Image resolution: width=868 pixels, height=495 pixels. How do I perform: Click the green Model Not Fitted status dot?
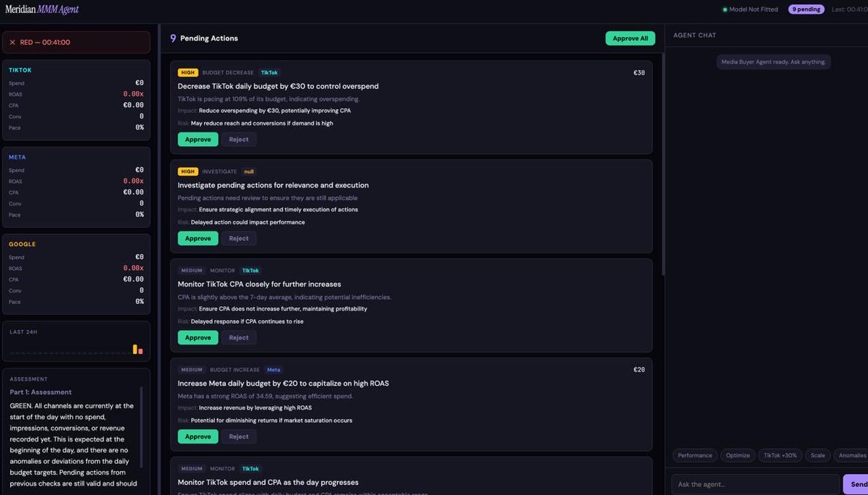(x=725, y=9)
